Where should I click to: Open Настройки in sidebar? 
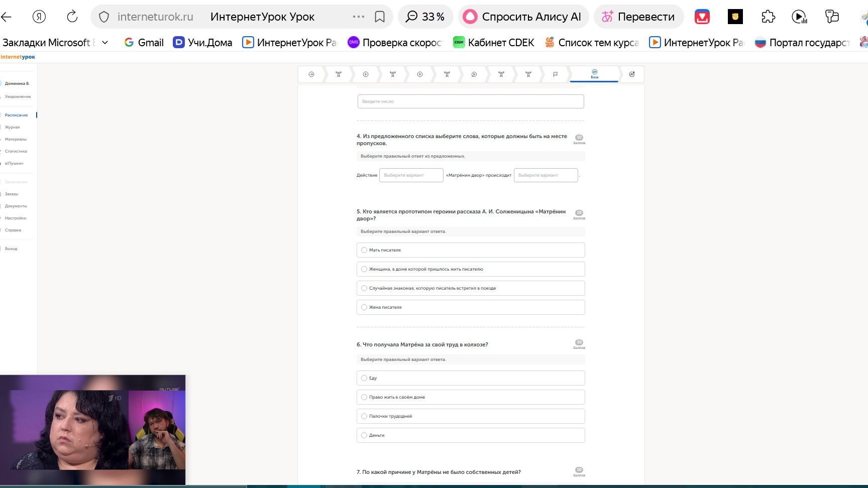pyautogui.click(x=16, y=218)
